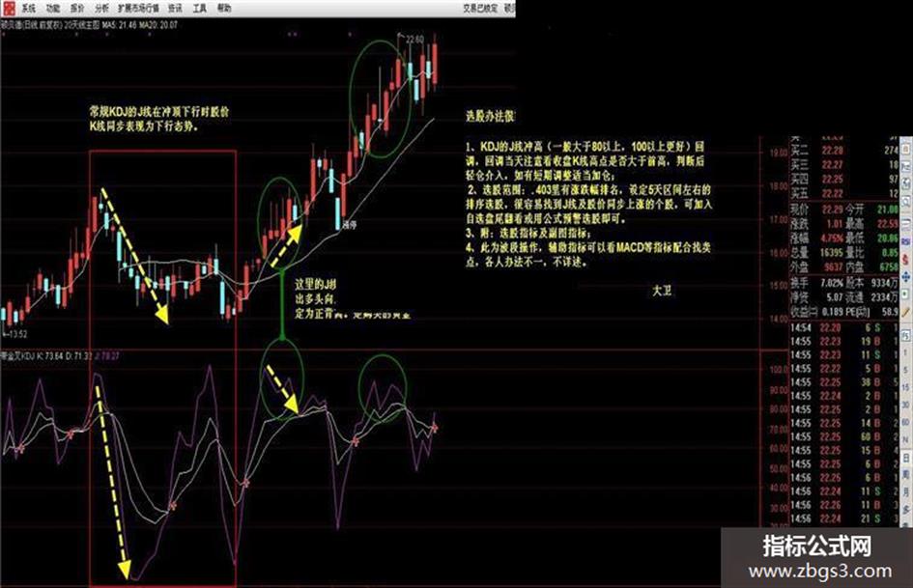The height and width of the screenshot is (588, 913).
Task: Click the 13.52 low price marker on chart
Action: (16, 334)
